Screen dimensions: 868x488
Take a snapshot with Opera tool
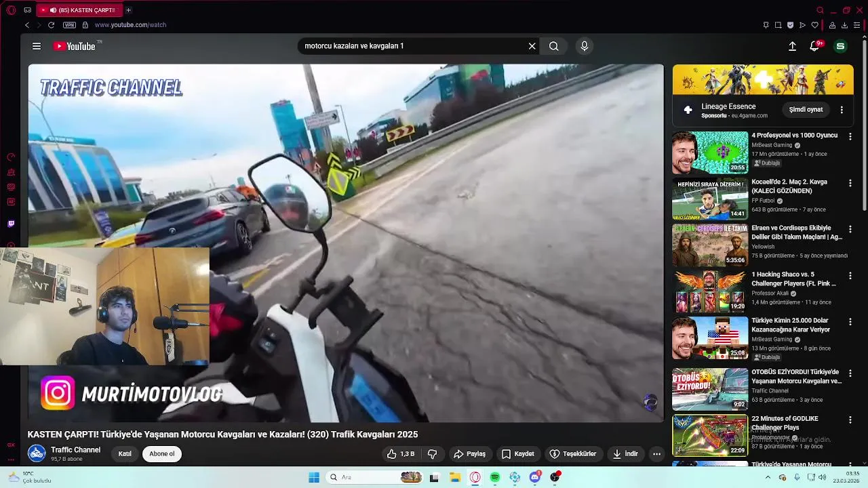pos(778,25)
